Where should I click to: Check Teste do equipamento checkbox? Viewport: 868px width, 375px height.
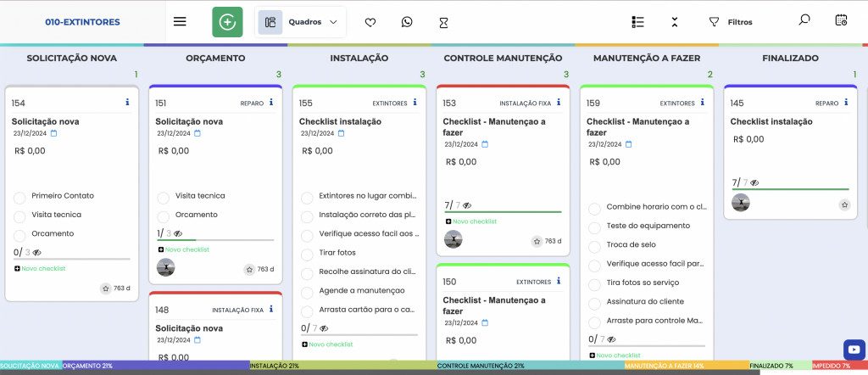click(595, 227)
